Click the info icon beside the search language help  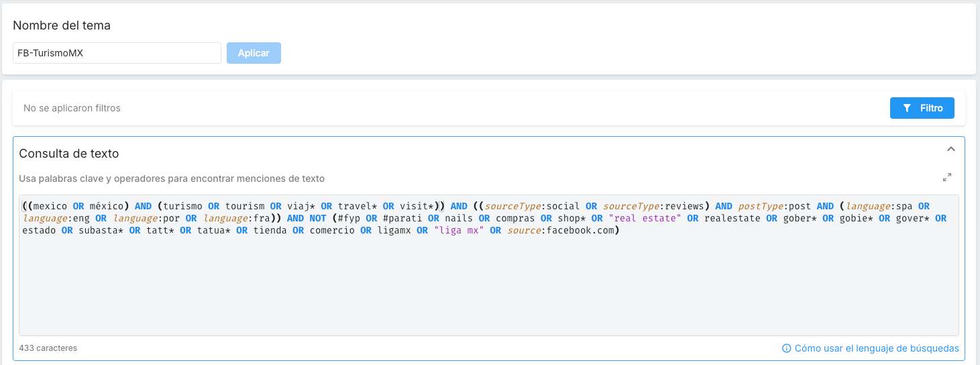[786, 349]
